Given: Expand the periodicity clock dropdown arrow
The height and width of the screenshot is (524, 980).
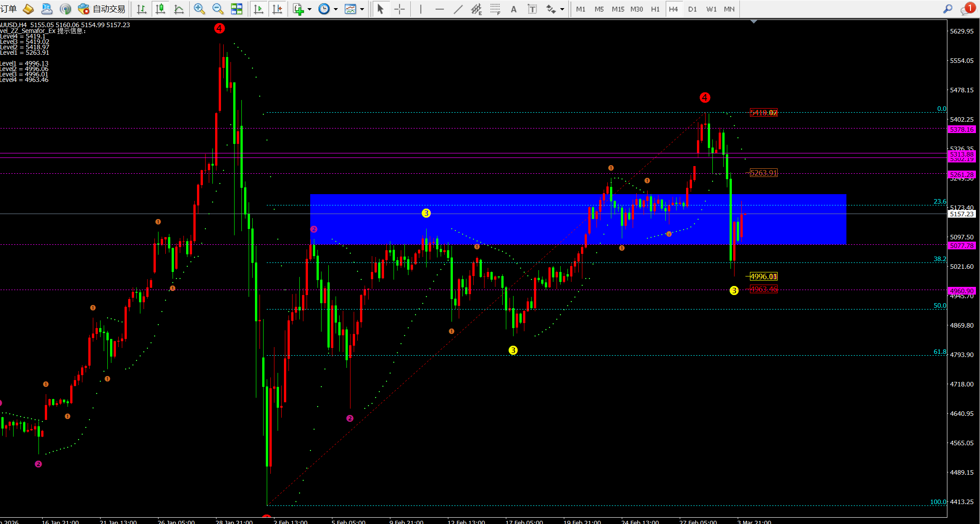Looking at the screenshot, I should click(x=336, y=9).
